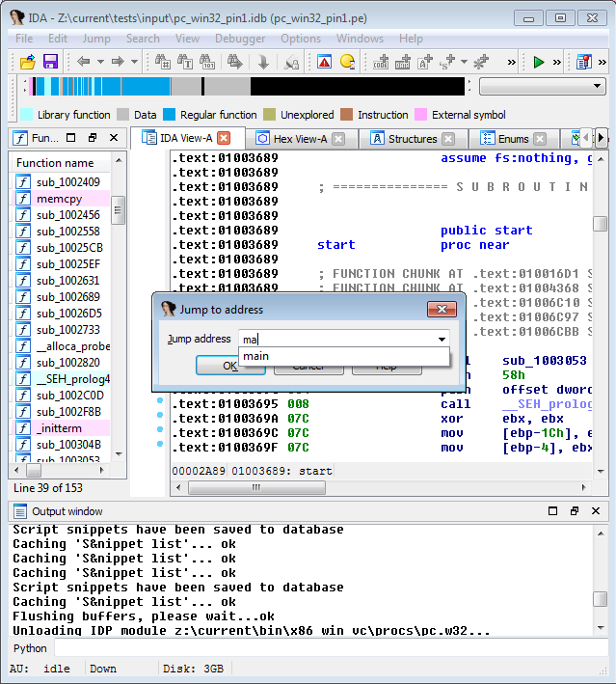616x684 pixels.
Task: Open the File menu
Action: (24, 39)
